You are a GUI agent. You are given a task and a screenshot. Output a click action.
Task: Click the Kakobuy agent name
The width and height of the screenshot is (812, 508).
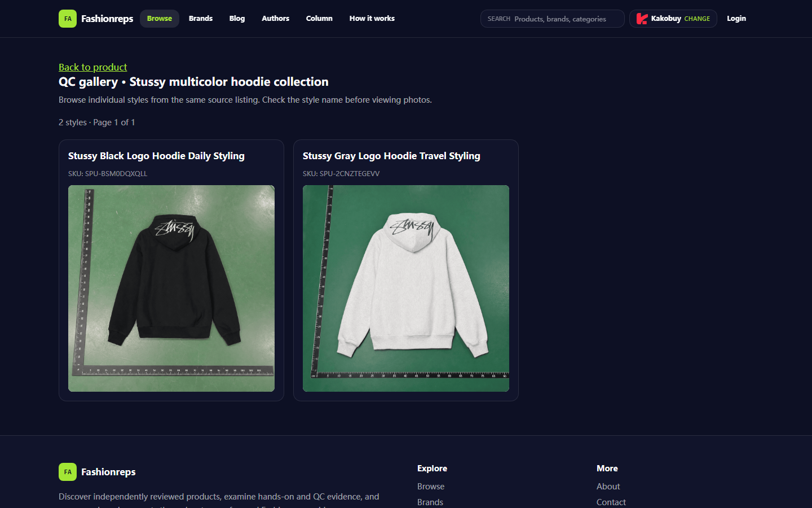(x=666, y=19)
